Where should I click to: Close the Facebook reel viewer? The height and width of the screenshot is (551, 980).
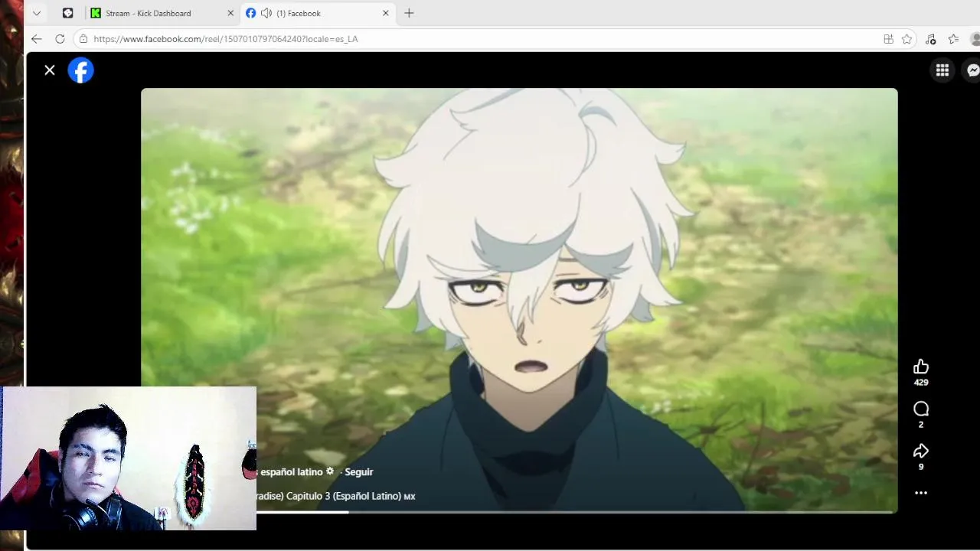tap(50, 70)
